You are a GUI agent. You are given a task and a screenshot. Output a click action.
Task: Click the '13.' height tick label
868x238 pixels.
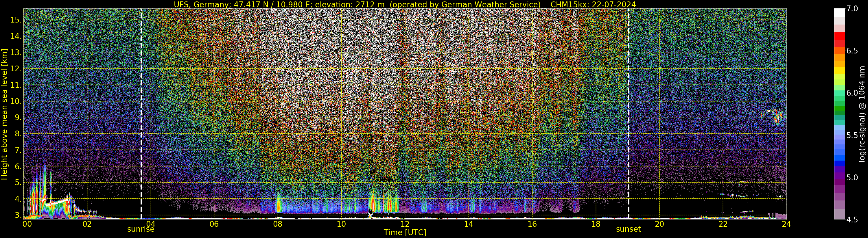coord(16,53)
